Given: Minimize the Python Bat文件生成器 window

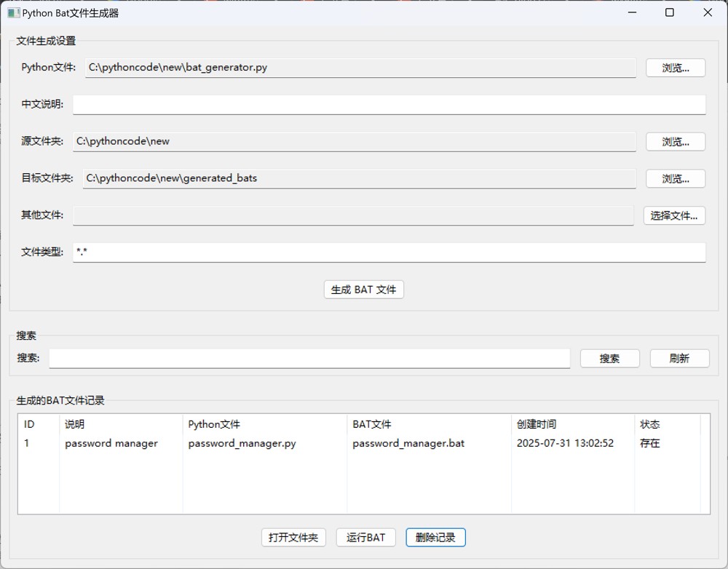Looking at the screenshot, I should [x=632, y=12].
